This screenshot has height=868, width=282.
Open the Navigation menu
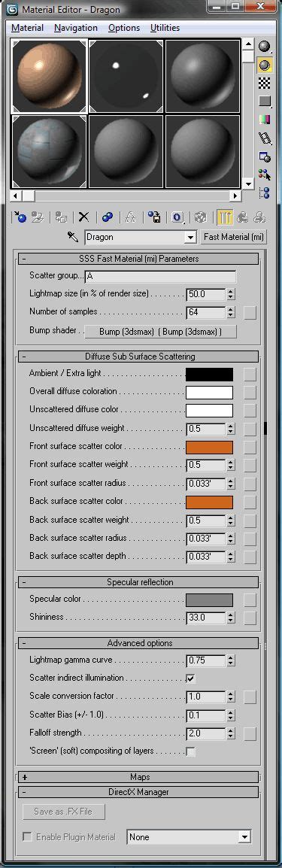tap(76, 28)
